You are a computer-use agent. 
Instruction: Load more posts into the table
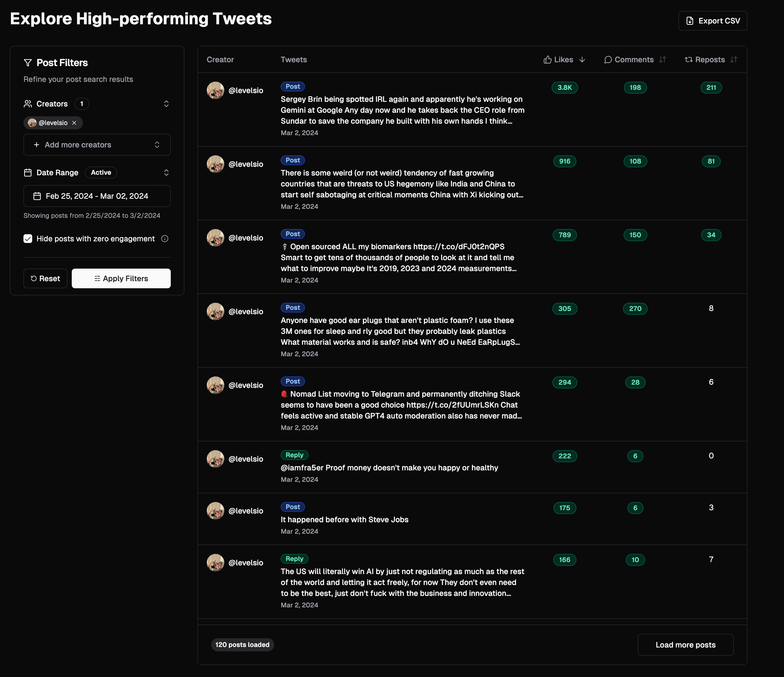click(685, 645)
